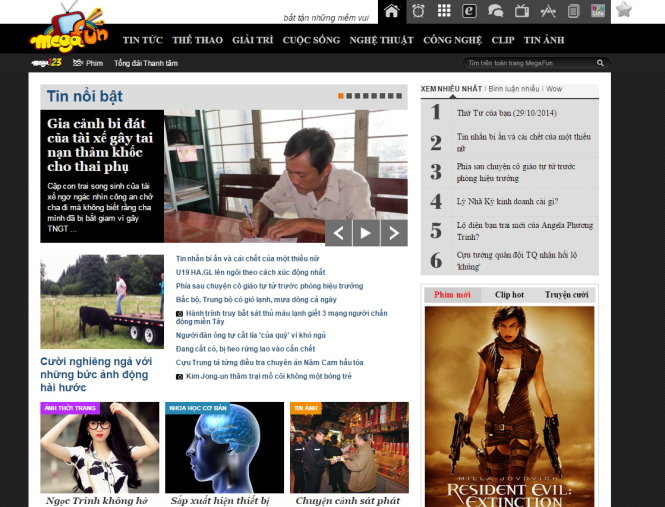665x507 pixels.
Task: Play the featured news slideshow
Action: pos(366,233)
